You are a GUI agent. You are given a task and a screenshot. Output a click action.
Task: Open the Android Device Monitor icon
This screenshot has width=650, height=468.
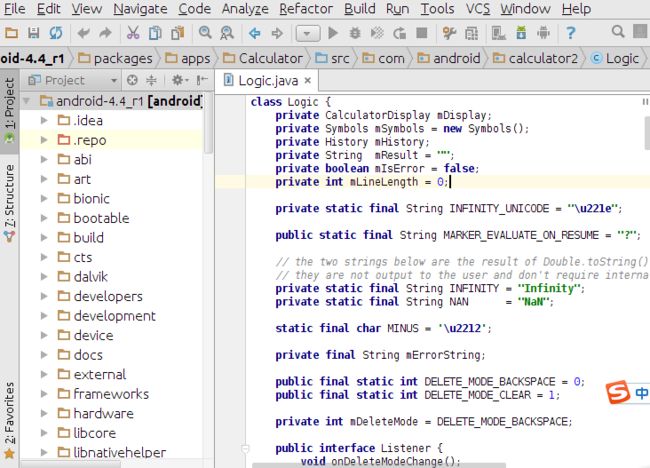pos(543,32)
